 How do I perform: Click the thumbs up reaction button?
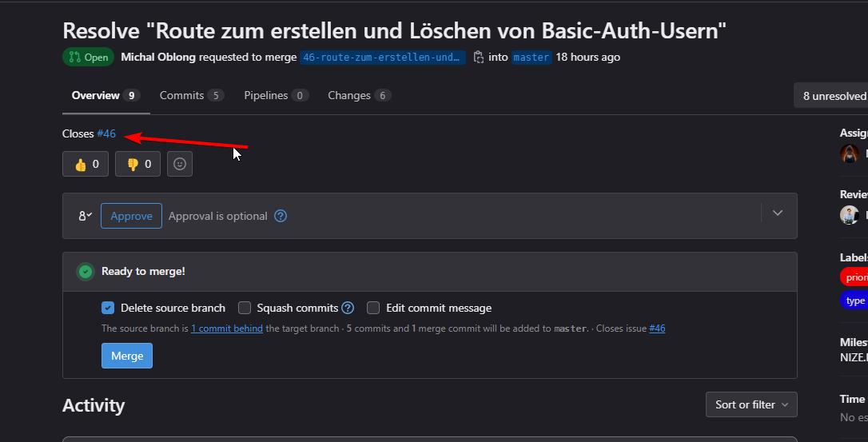click(86, 164)
